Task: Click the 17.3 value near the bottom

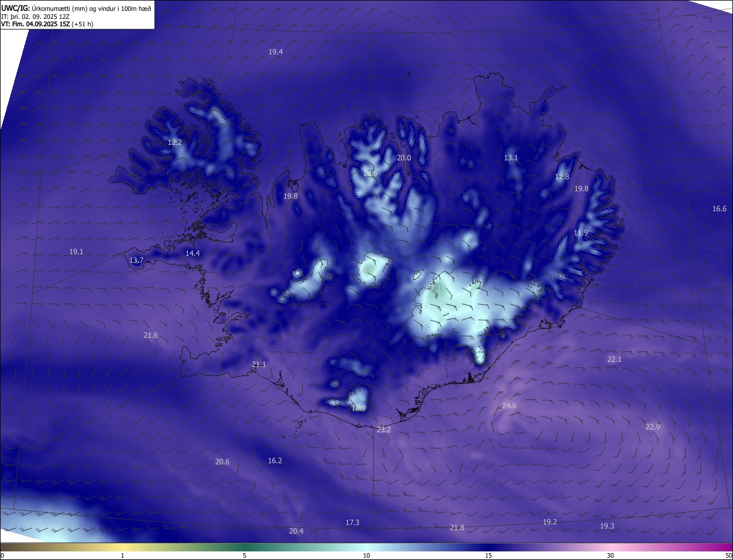Action: point(352,522)
